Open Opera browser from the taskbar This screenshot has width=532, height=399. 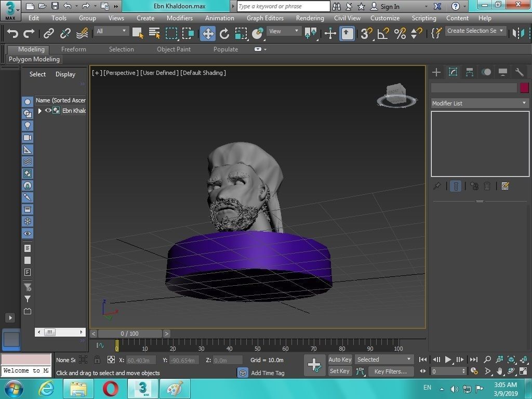pos(110,389)
